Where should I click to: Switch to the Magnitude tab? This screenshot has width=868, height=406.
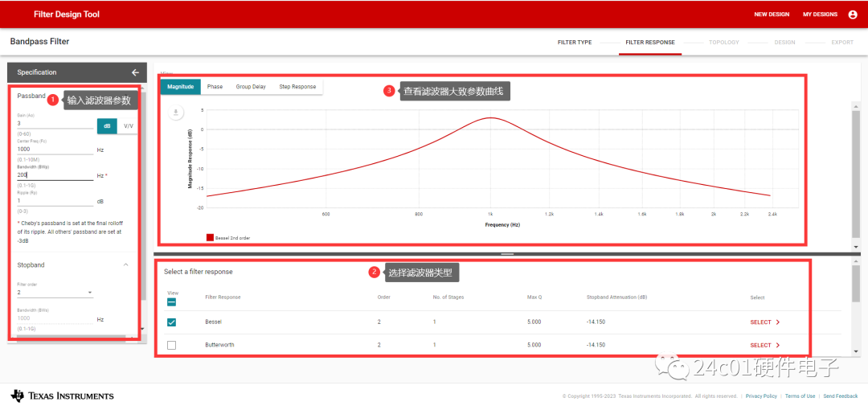(x=181, y=87)
